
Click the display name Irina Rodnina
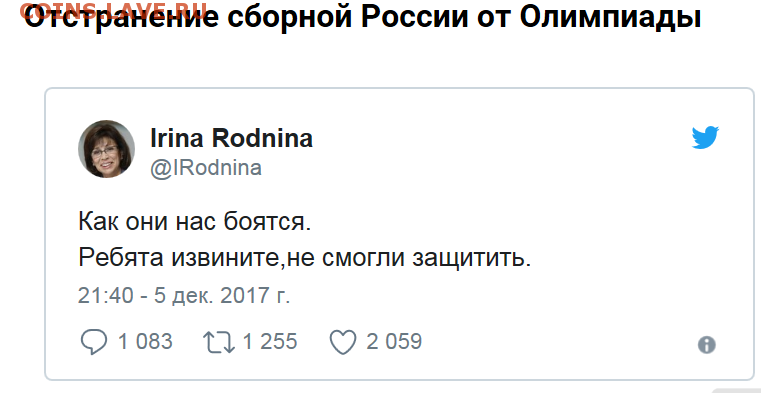pos(232,139)
